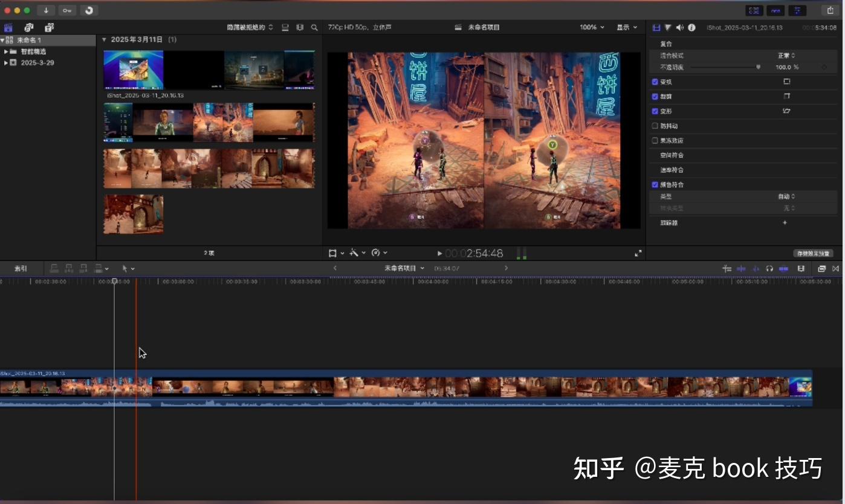Enable the 防抖动 stabilization checkbox
Viewport: 845px width, 504px height.
tap(655, 126)
